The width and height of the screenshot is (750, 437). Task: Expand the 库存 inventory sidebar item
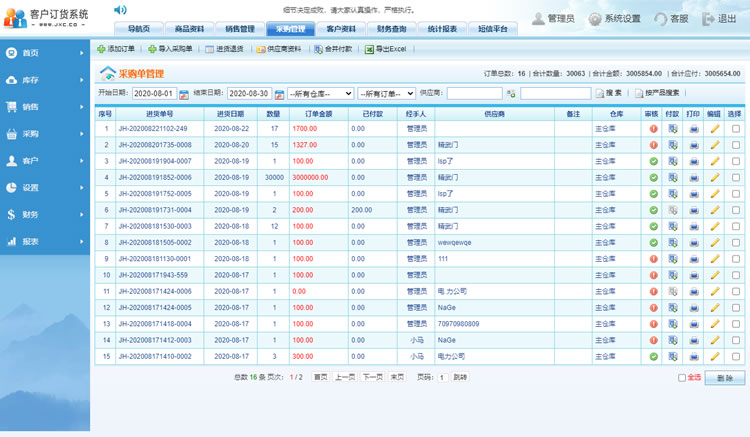click(x=45, y=80)
